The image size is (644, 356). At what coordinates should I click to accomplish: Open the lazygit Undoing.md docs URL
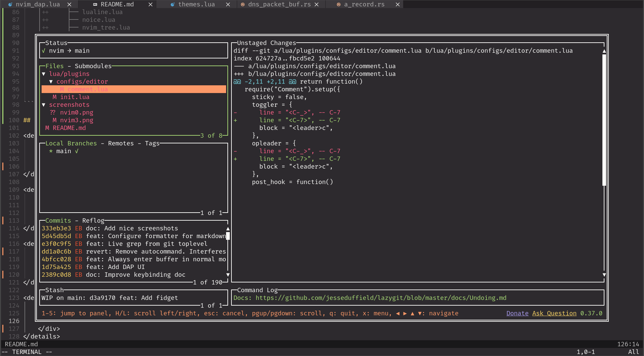381,298
